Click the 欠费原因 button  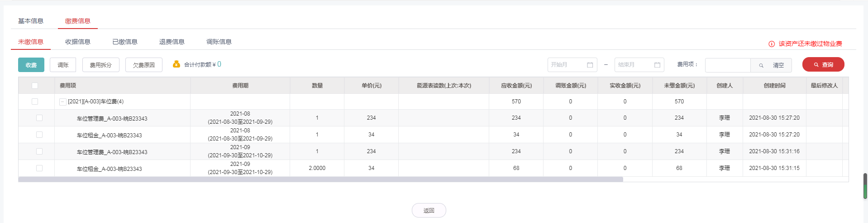(144, 65)
